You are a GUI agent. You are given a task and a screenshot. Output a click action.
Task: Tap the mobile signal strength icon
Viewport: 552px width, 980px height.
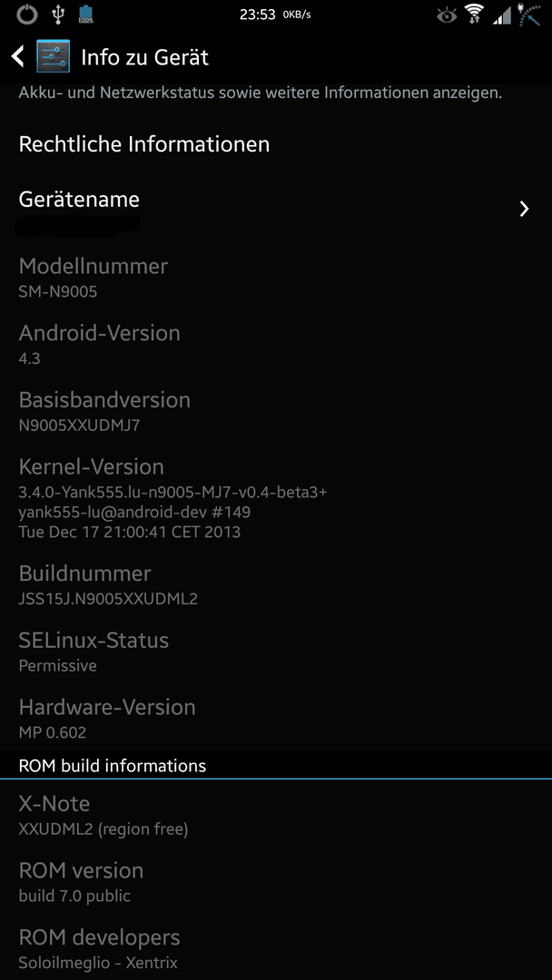502,15
